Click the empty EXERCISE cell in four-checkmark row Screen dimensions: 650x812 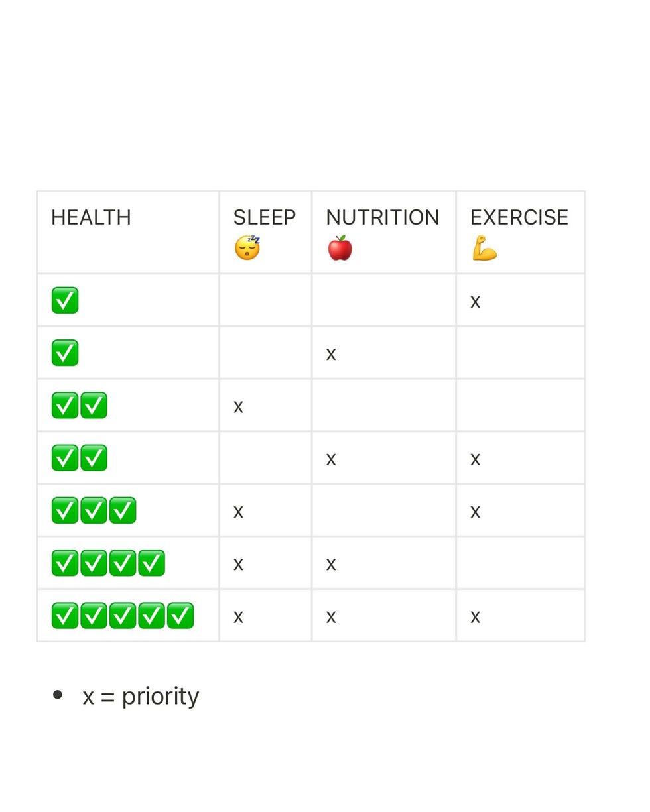pos(521,563)
